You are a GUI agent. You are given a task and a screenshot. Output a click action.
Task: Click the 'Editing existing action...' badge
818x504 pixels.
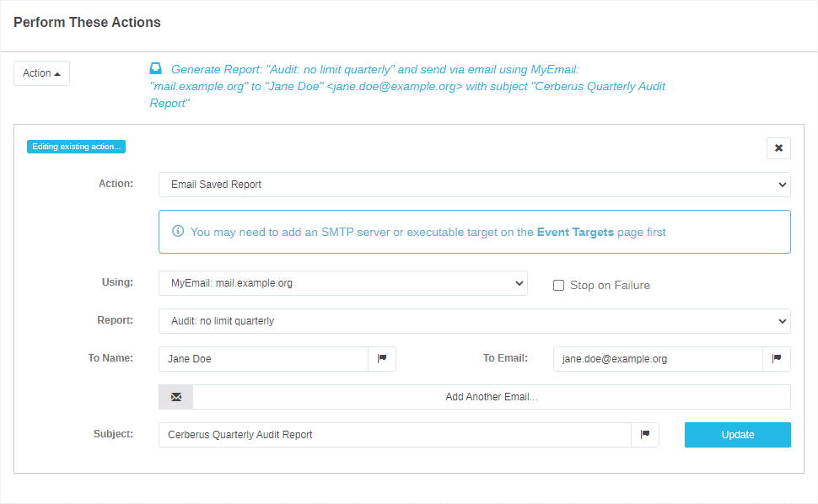tap(76, 147)
